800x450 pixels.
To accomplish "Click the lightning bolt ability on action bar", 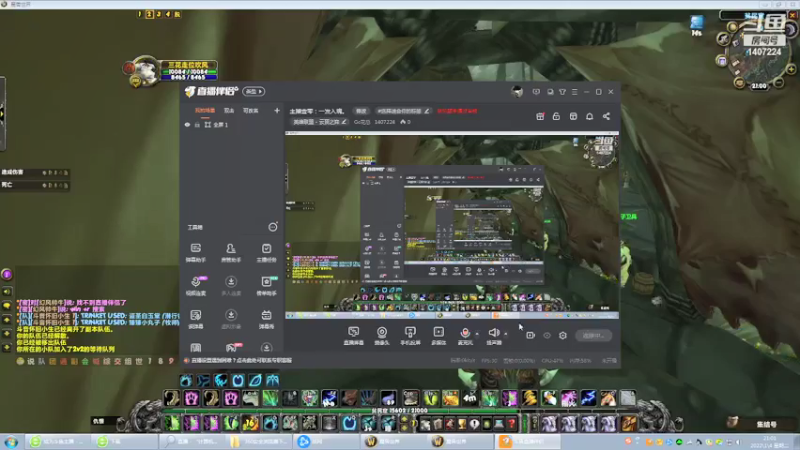I will coord(588,398).
